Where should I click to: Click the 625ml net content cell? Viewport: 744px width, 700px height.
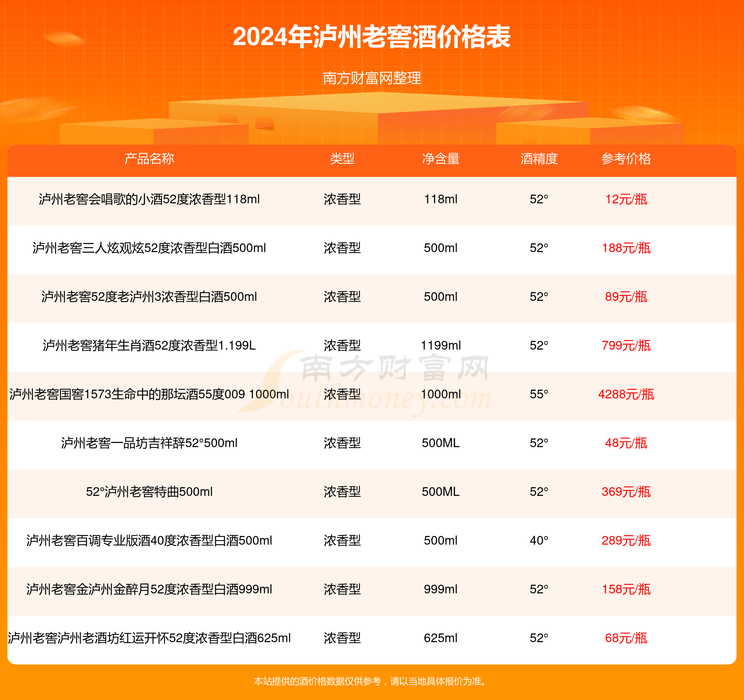(x=441, y=638)
